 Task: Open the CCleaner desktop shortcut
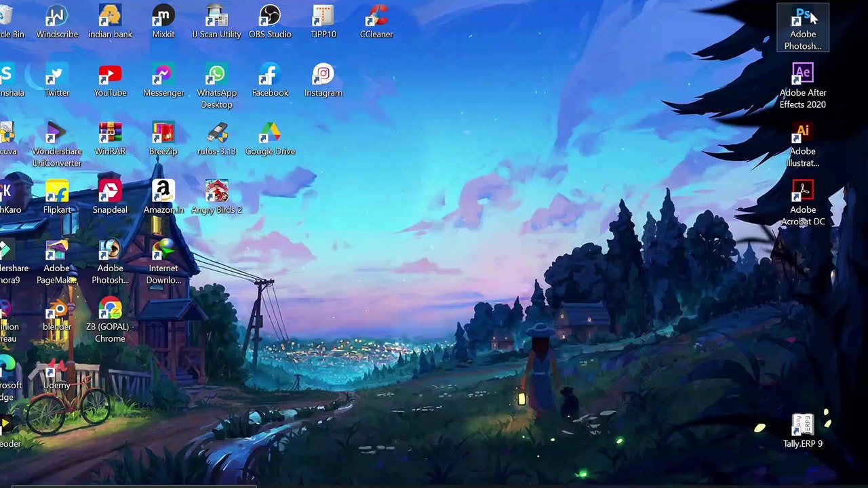(376, 22)
